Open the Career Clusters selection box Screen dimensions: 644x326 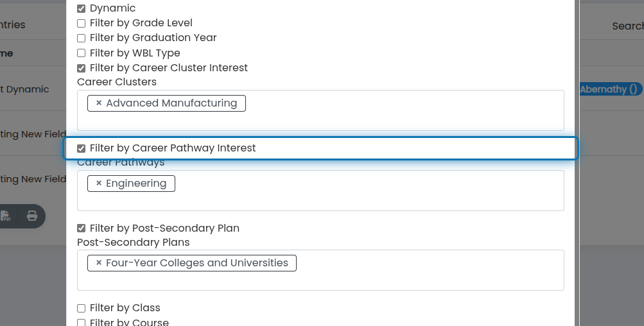320,110
